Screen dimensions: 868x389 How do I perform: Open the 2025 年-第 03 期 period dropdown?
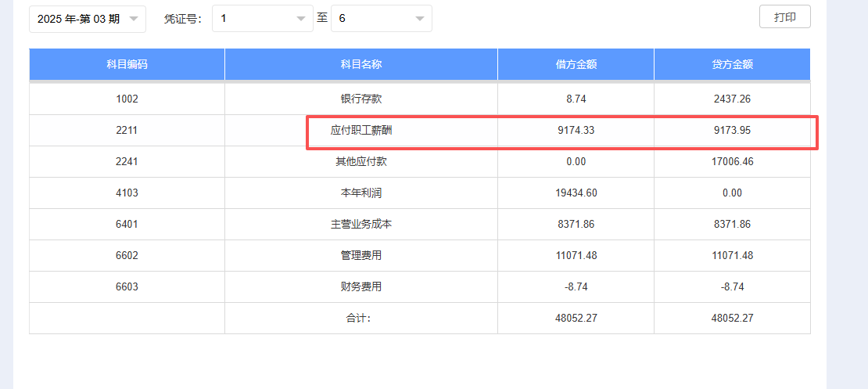click(x=88, y=19)
